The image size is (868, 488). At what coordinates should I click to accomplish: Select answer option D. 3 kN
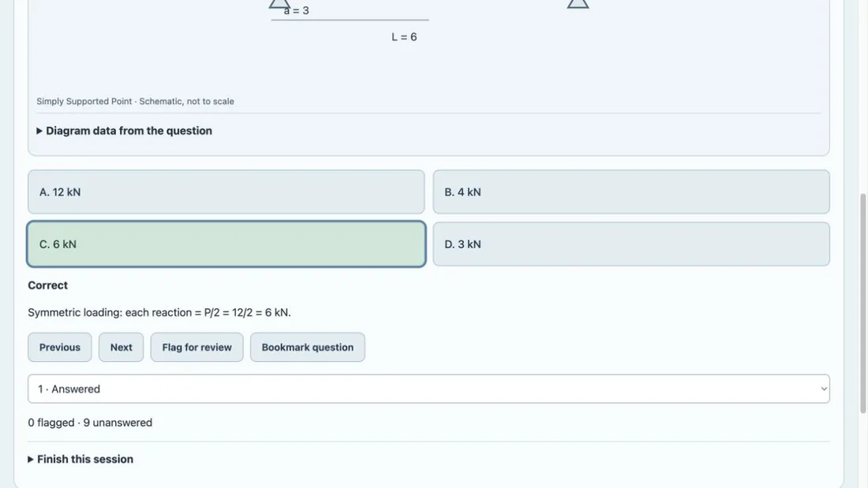point(631,244)
